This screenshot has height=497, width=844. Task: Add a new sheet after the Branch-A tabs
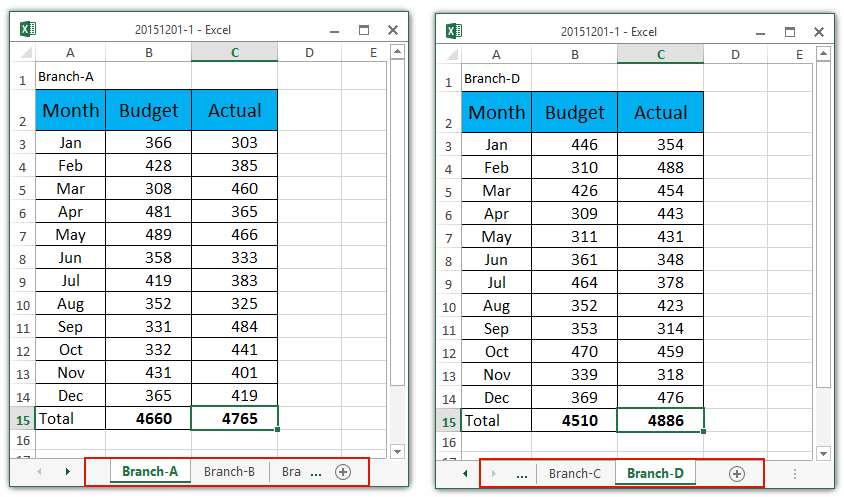pyautogui.click(x=343, y=472)
